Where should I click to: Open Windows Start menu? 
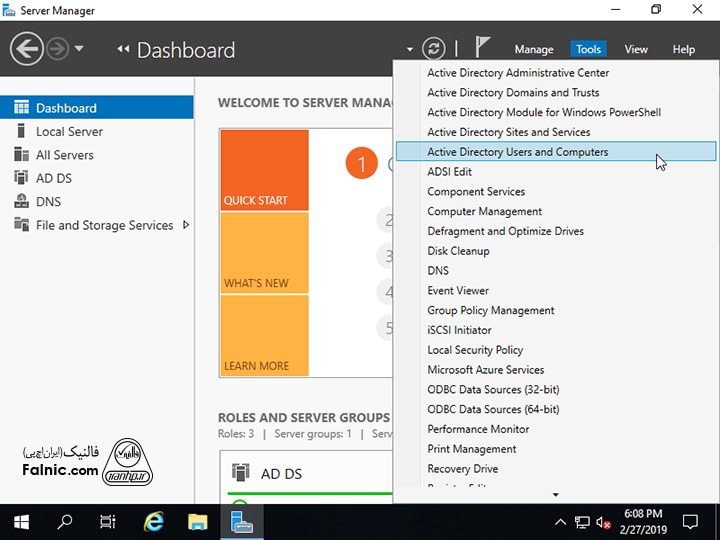21,521
